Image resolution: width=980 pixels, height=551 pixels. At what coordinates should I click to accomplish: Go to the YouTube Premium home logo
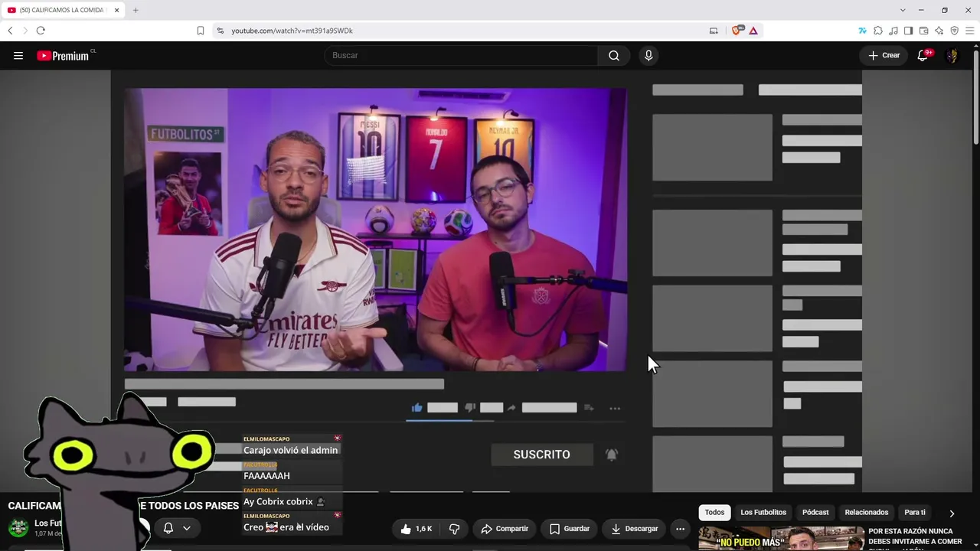[67, 55]
